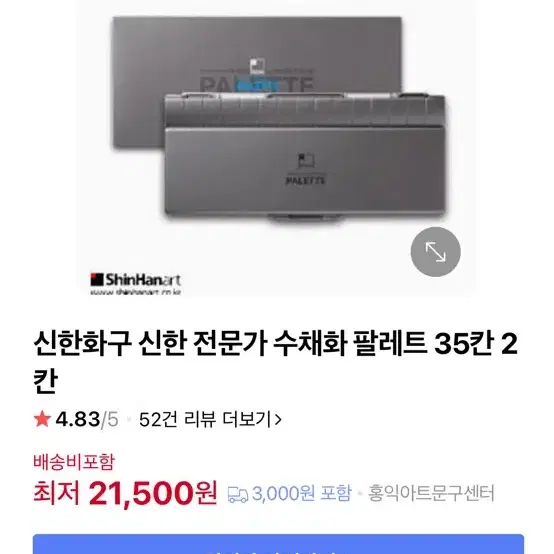Expand reviews via the chevron after 더보기
The image size is (554, 554).
tap(278, 420)
